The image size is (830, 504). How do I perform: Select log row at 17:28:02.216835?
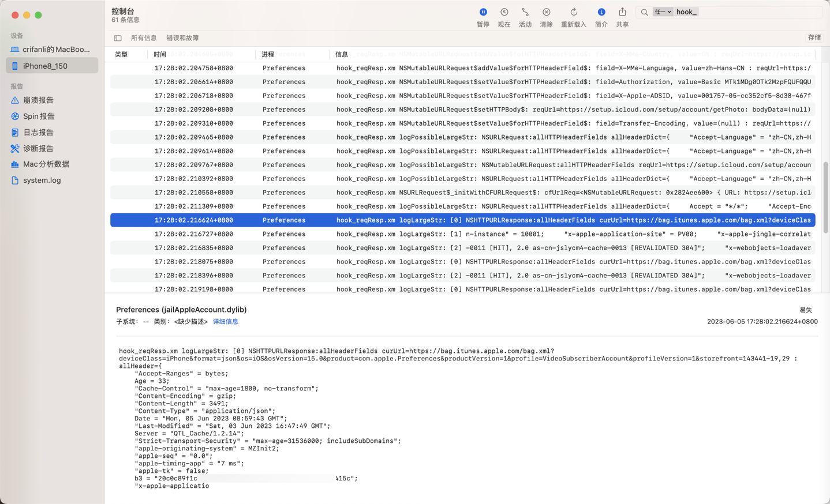point(463,248)
